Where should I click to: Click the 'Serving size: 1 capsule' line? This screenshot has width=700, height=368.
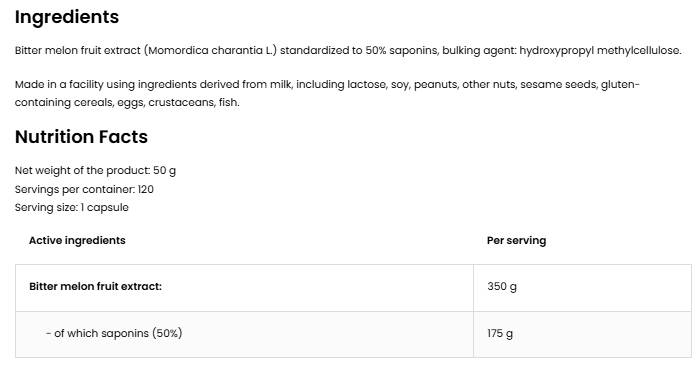tap(72, 208)
